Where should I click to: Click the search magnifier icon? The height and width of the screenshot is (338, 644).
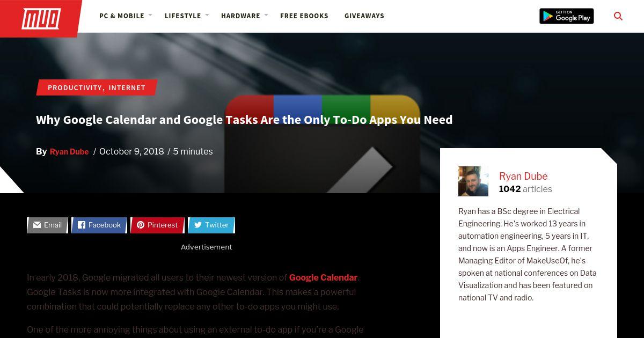[x=618, y=16]
